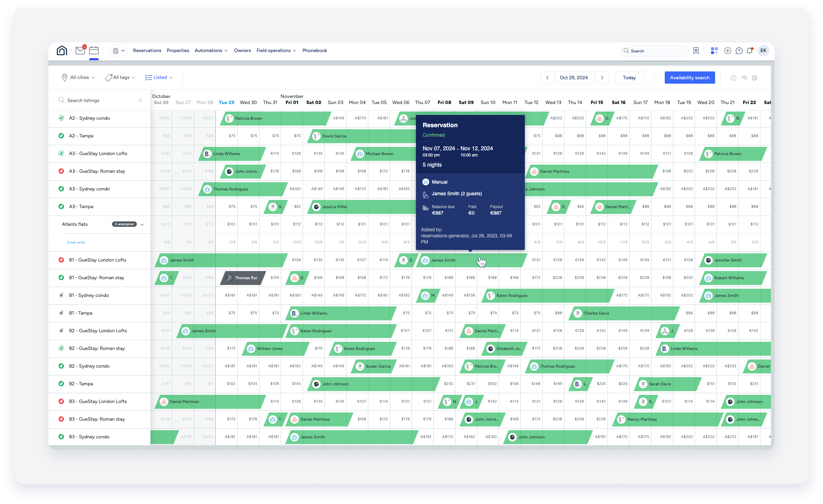Image resolution: width=823 pixels, height=504 pixels.
Task: Click the add new plus icon
Action: [728, 51]
